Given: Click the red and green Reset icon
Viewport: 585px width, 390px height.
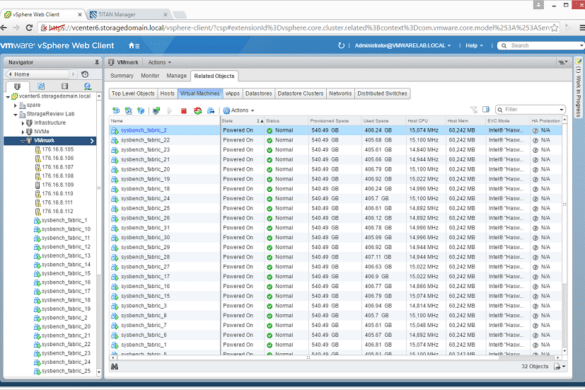Looking at the screenshot, I should 198,110.
